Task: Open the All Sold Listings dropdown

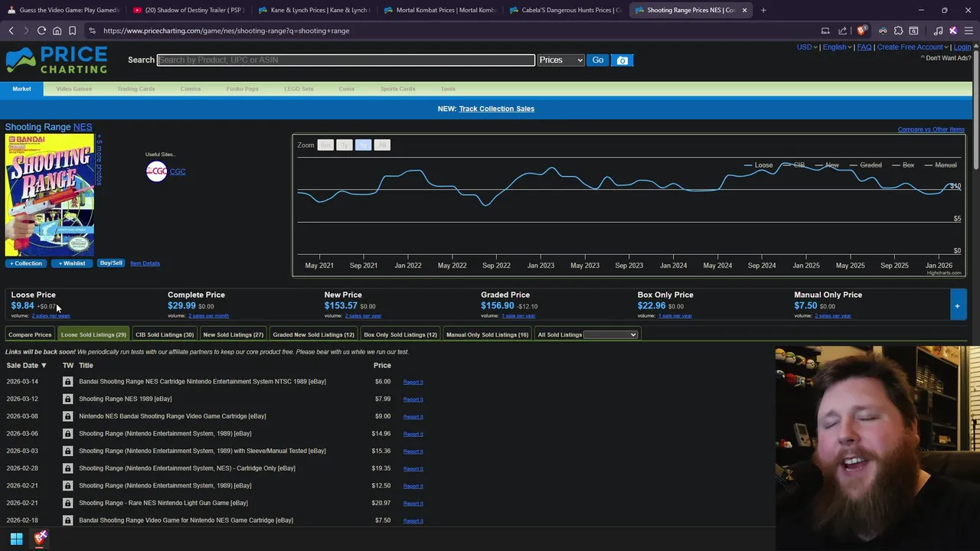Action: point(610,334)
